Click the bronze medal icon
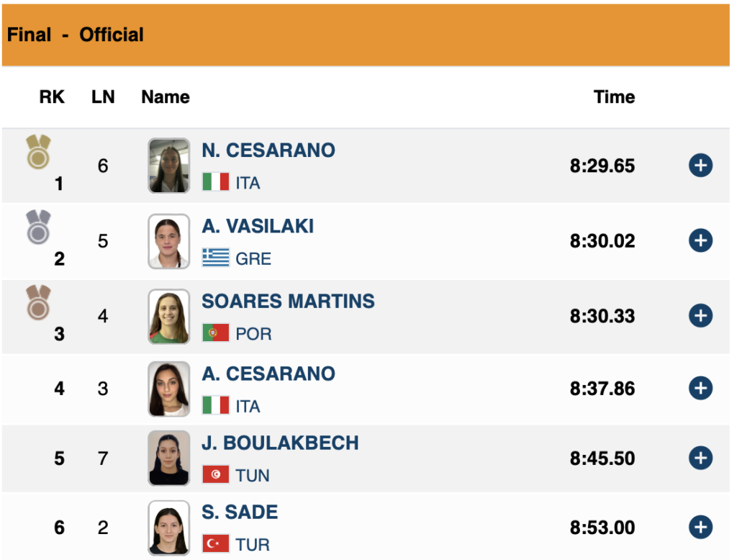This screenshot has height=560, width=737. (x=38, y=302)
